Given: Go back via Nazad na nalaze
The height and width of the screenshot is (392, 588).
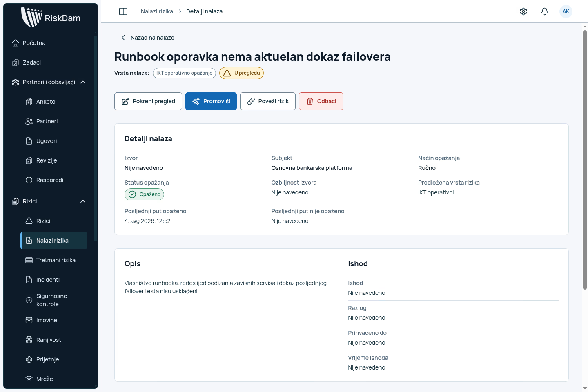Looking at the screenshot, I should tap(147, 38).
